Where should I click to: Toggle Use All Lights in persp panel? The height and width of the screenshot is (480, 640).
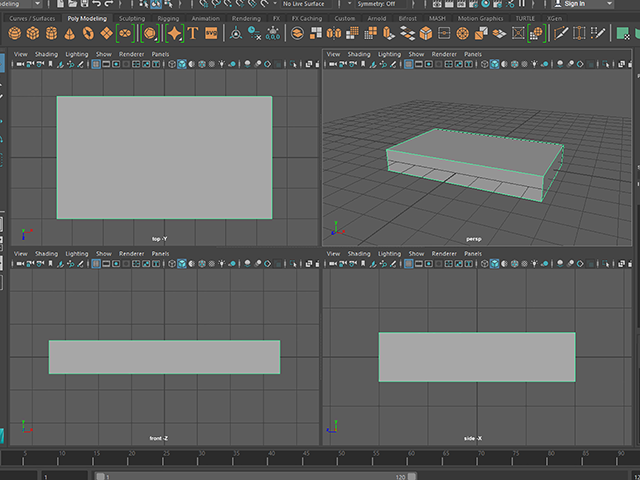click(x=534, y=64)
